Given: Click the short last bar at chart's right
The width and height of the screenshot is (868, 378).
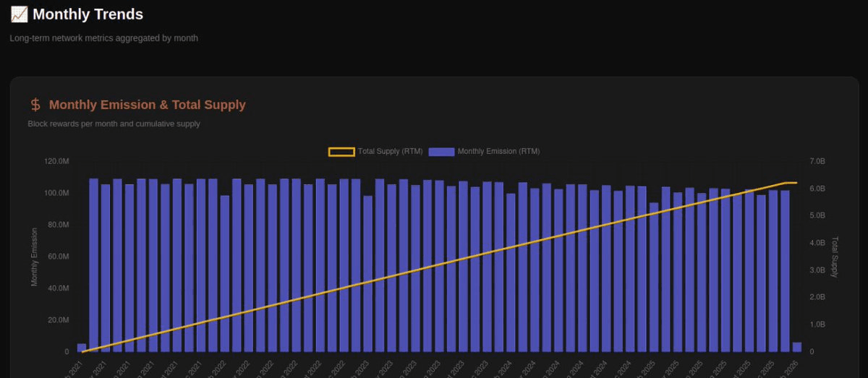Looking at the screenshot, I should click(797, 347).
